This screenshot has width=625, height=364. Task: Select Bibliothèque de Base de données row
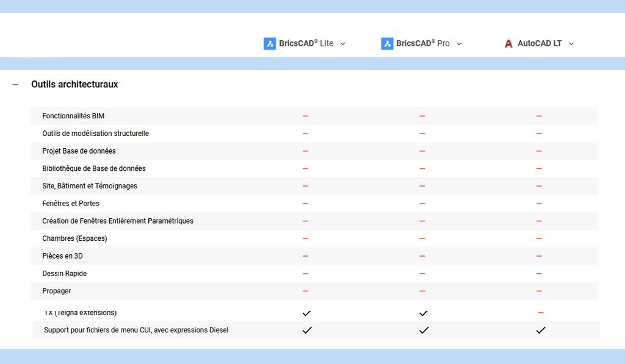tap(314, 168)
